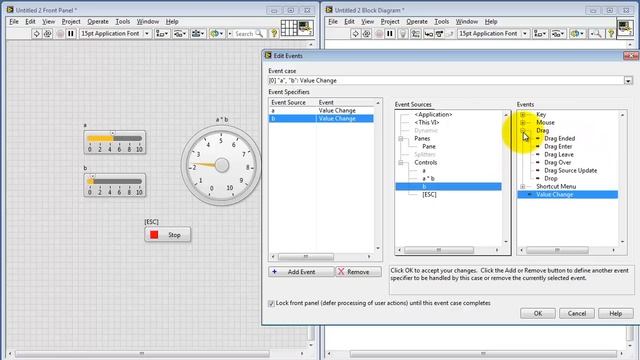Expand Shortcut Menu events node
This screenshot has height=360, width=640.
coord(523,187)
